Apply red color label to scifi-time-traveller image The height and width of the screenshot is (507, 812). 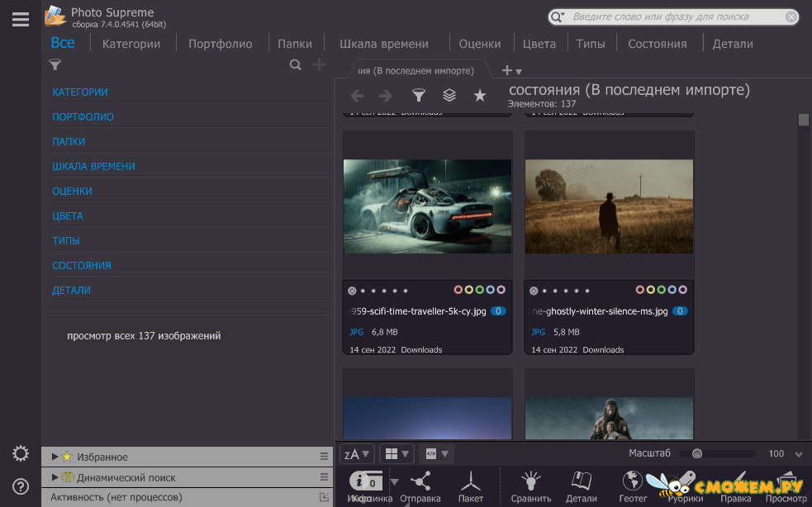(458, 290)
